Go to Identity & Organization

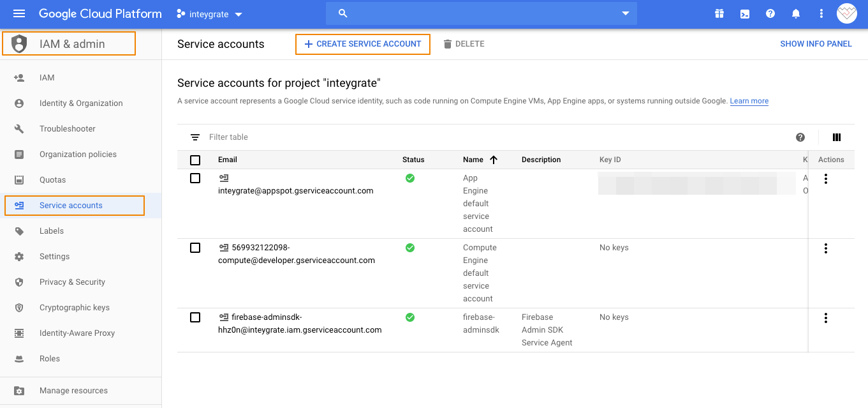81,103
